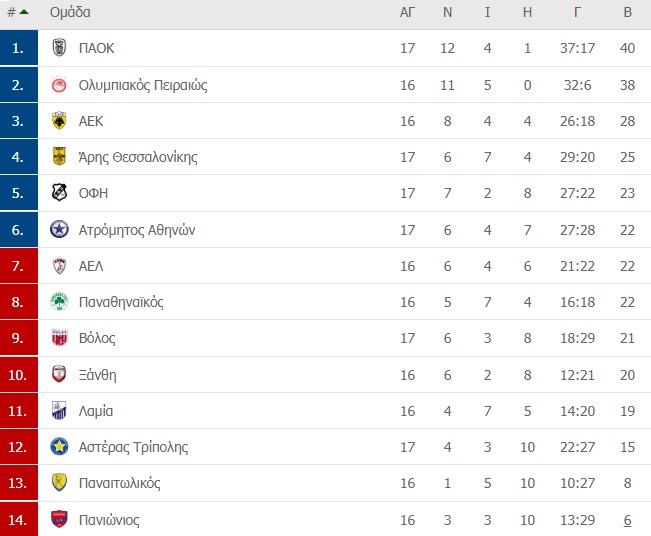This screenshot has width=651, height=536.
Task: Click the ΠΑΟΚ club crest icon
Action: [59, 47]
